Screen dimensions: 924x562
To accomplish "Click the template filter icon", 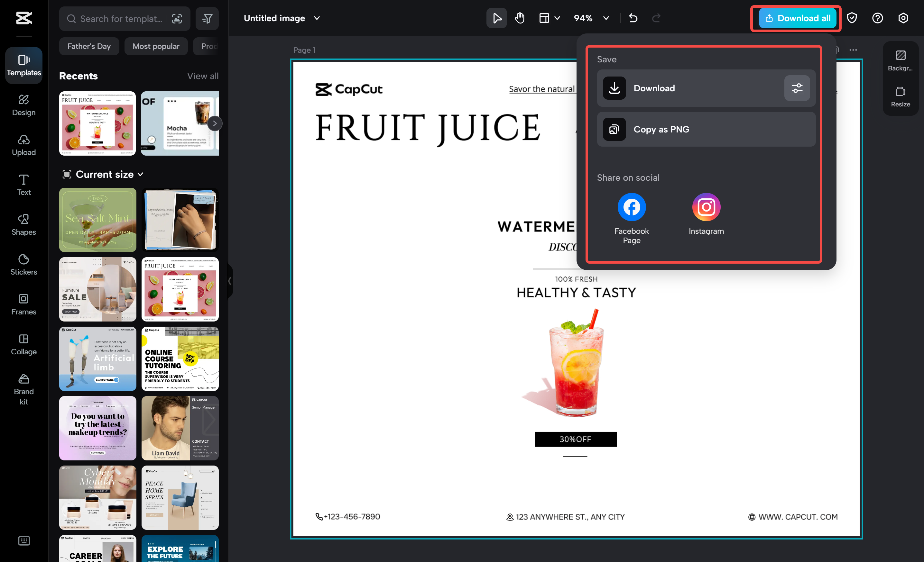I will pos(207,18).
